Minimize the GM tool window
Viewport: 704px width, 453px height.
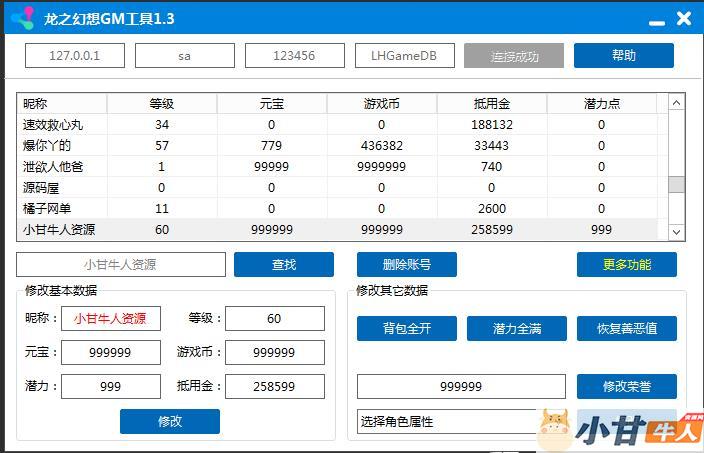pos(654,21)
